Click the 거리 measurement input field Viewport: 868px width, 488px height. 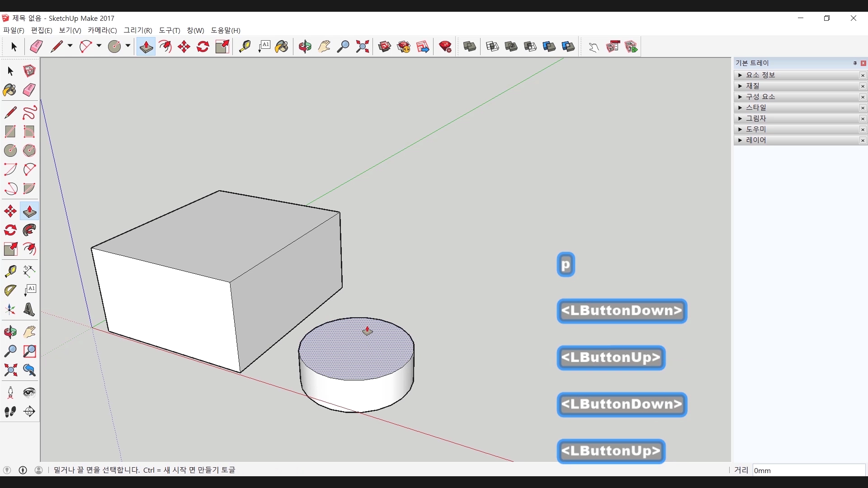coord(808,470)
